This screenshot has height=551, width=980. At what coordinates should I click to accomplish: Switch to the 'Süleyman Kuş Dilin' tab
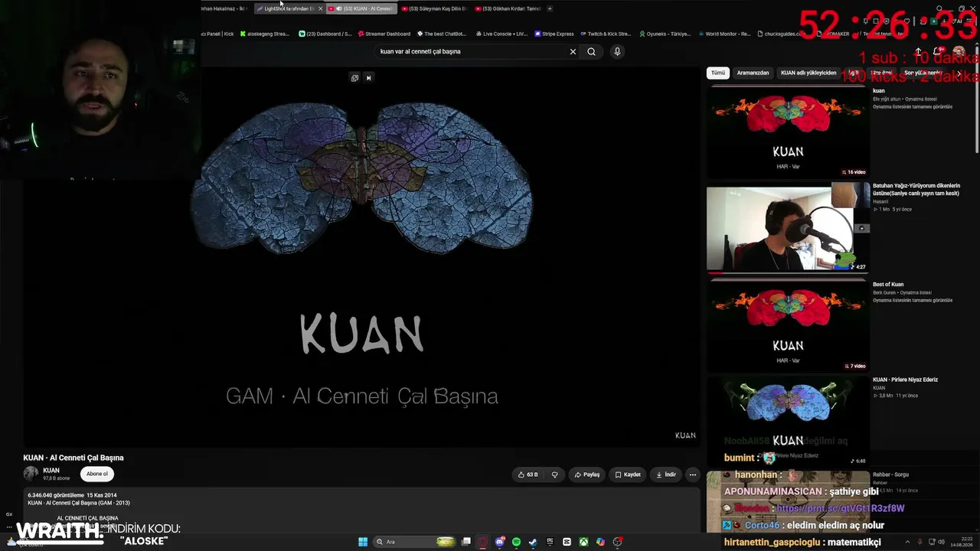435,8
